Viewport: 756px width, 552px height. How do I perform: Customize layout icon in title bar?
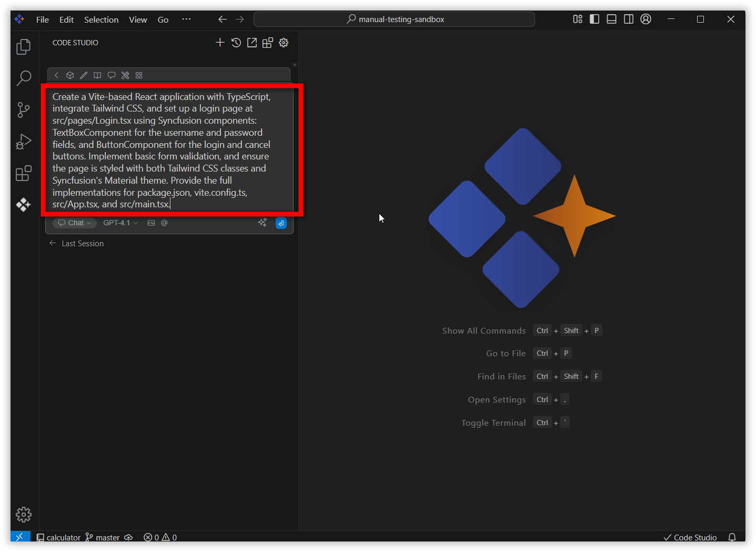pos(578,19)
